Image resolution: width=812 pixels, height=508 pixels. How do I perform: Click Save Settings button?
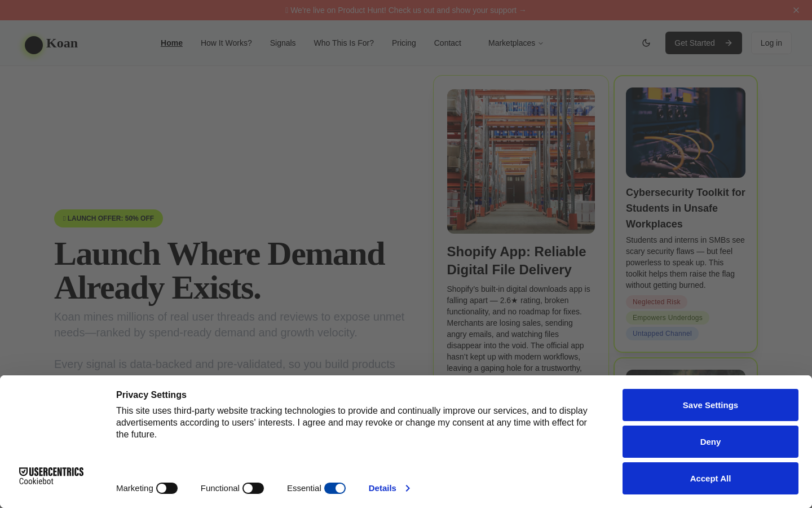pyautogui.click(x=710, y=405)
